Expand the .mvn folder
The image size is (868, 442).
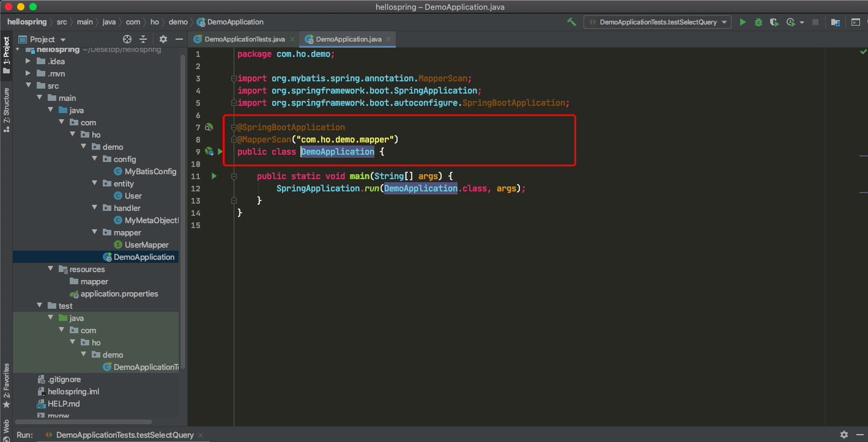pyautogui.click(x=28, y=73)
